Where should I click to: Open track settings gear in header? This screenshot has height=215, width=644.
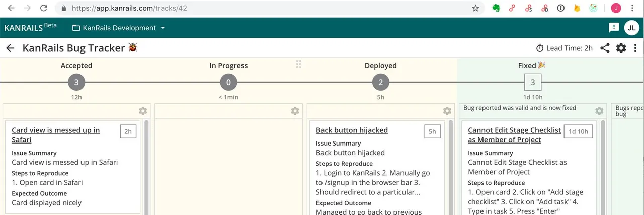pos(621,48)
